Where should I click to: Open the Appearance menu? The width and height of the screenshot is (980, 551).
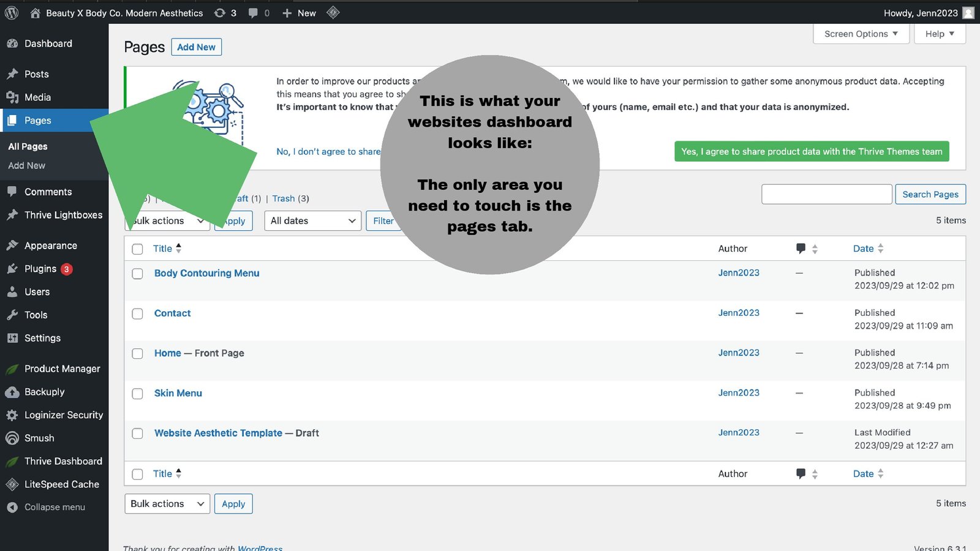[50, 246]
